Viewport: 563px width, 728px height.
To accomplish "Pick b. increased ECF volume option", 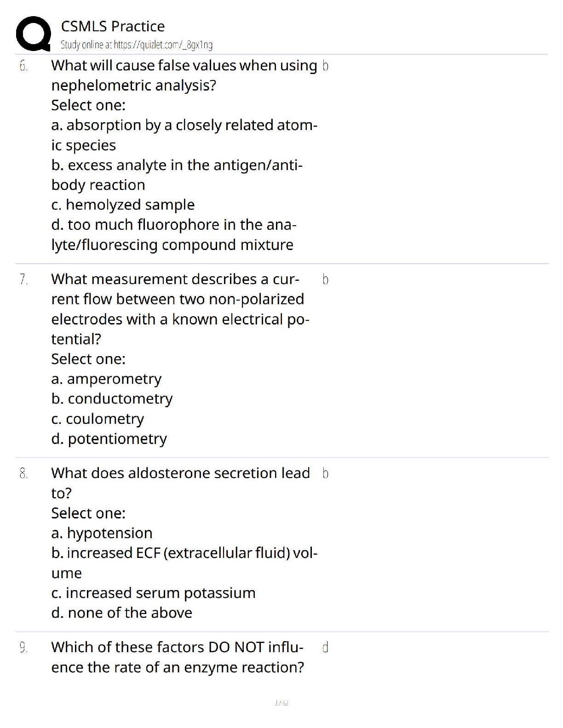I will (184, 553).
